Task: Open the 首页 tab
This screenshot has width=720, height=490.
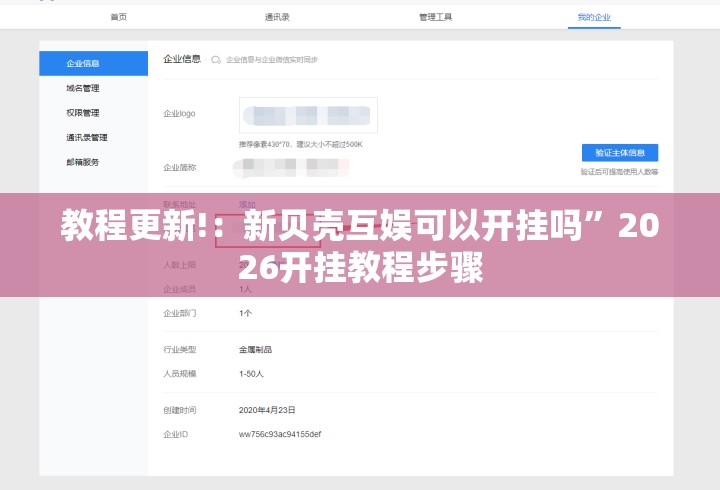Action: (118, 17)
